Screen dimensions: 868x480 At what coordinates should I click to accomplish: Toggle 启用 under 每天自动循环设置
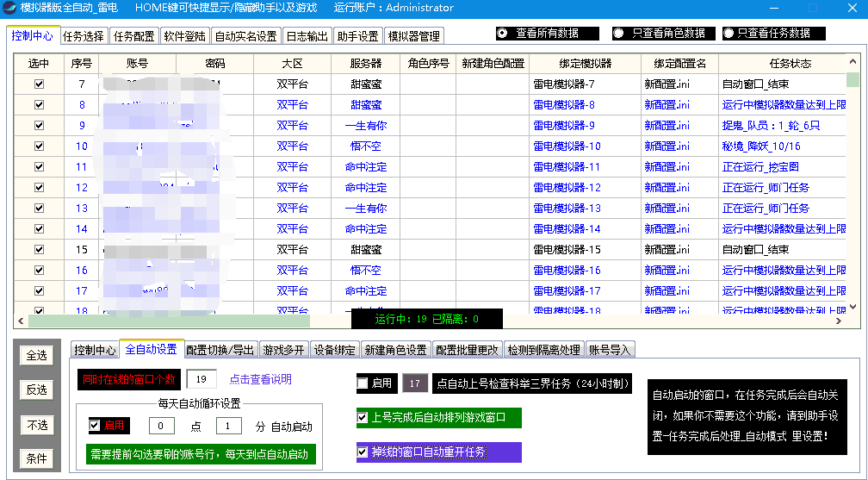point(95,426)
